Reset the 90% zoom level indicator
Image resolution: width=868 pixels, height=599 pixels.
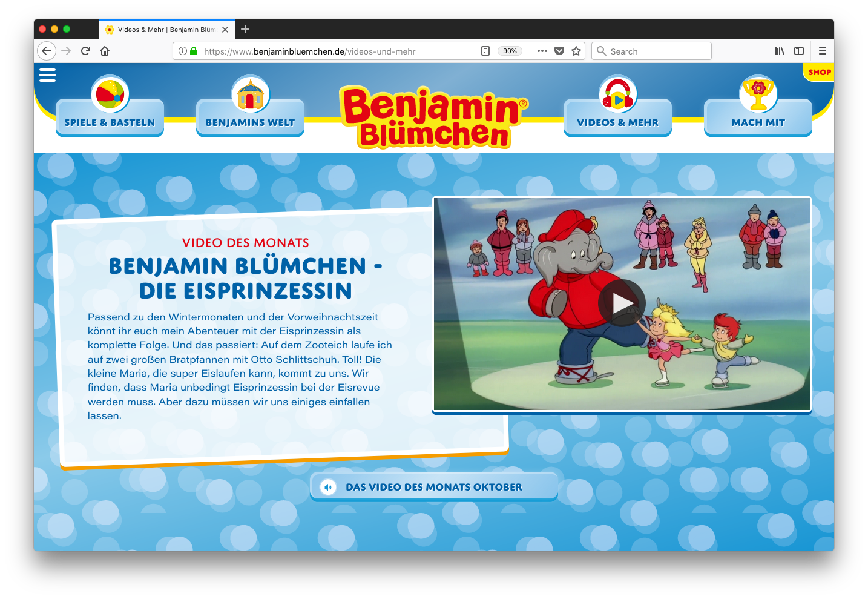[510, 51]
